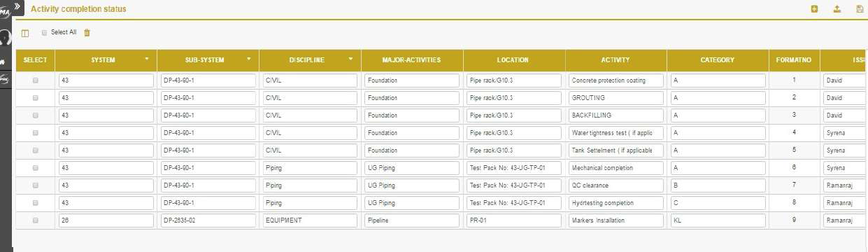Click the trash delete icon

pyautogui.click(x=87, y=32)
